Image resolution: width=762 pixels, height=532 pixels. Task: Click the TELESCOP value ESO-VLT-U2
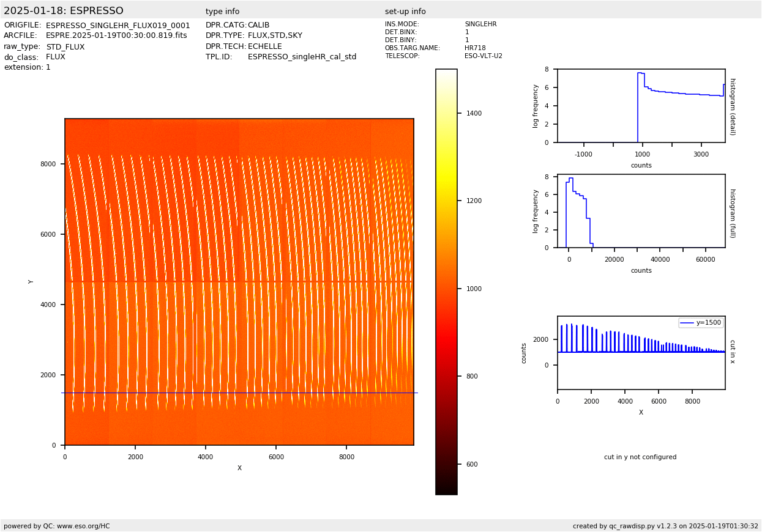click(x=483, y=56)
